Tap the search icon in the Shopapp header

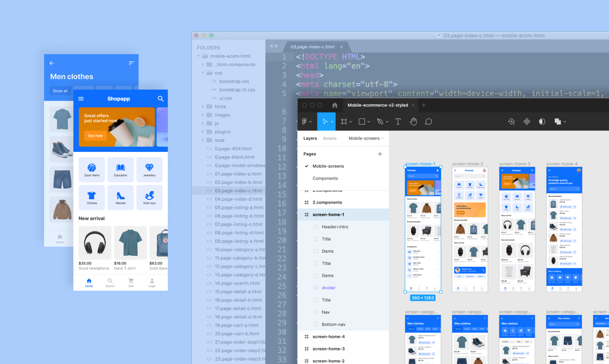pyautogui.click(x=160, y=98)
